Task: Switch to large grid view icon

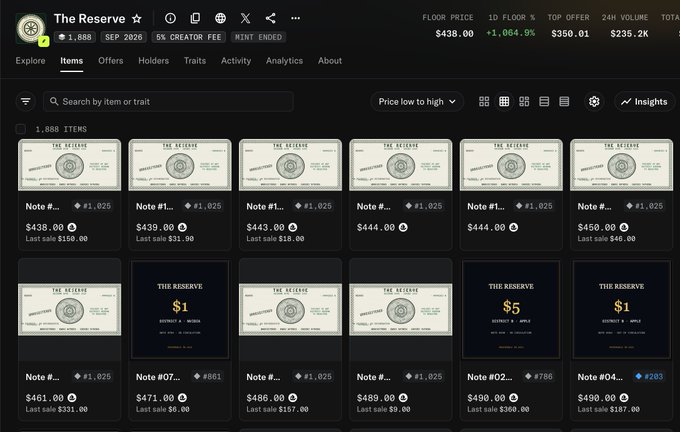Action: tap(484, 101)
